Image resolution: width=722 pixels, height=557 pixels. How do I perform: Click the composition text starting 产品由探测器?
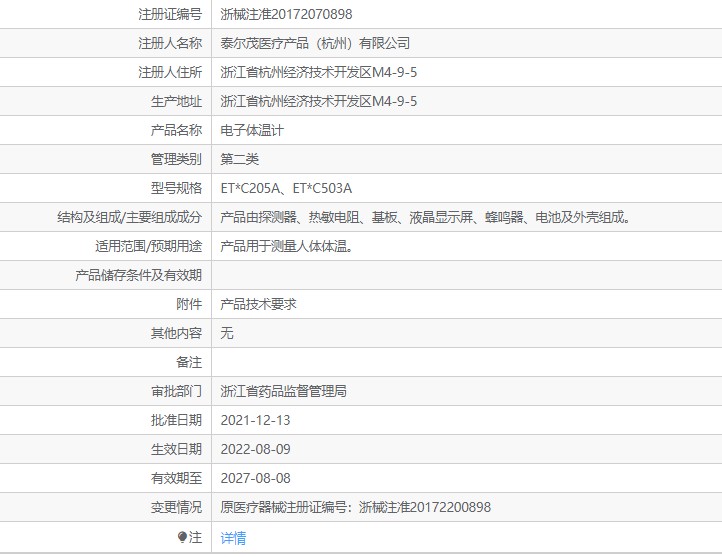(x=425, y=217)
